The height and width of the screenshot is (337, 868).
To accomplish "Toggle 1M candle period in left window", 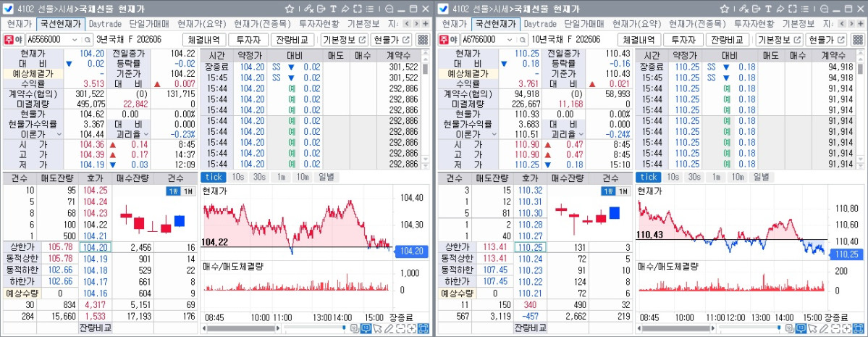I will pyautogui.click(x=188, y=191).
